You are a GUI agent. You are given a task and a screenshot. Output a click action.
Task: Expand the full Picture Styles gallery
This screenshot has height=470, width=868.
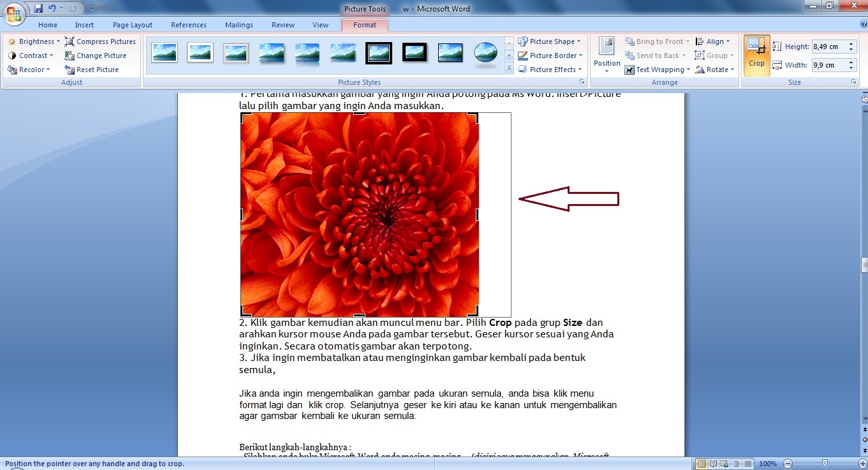[x=509, y=69]
